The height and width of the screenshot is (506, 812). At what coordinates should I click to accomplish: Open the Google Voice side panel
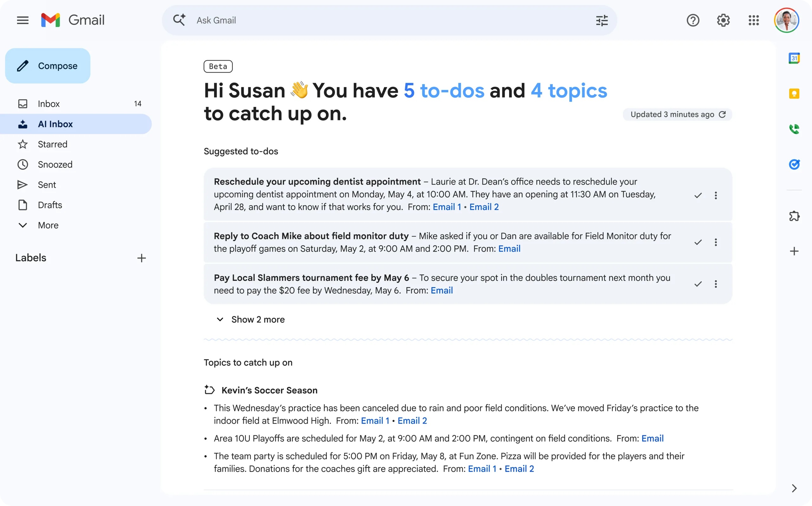point(794,129)
